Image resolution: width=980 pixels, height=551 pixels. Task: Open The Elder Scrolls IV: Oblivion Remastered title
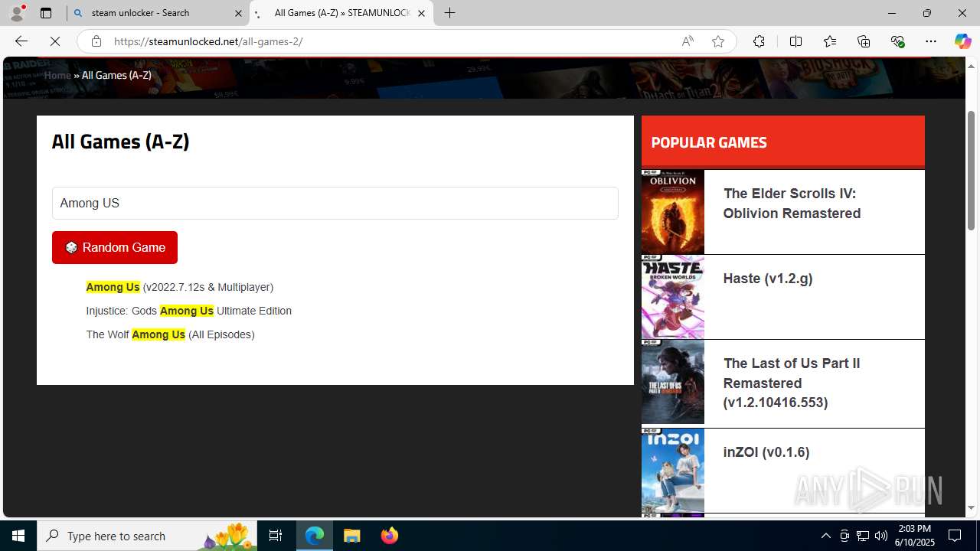click(x=792, y=204)
